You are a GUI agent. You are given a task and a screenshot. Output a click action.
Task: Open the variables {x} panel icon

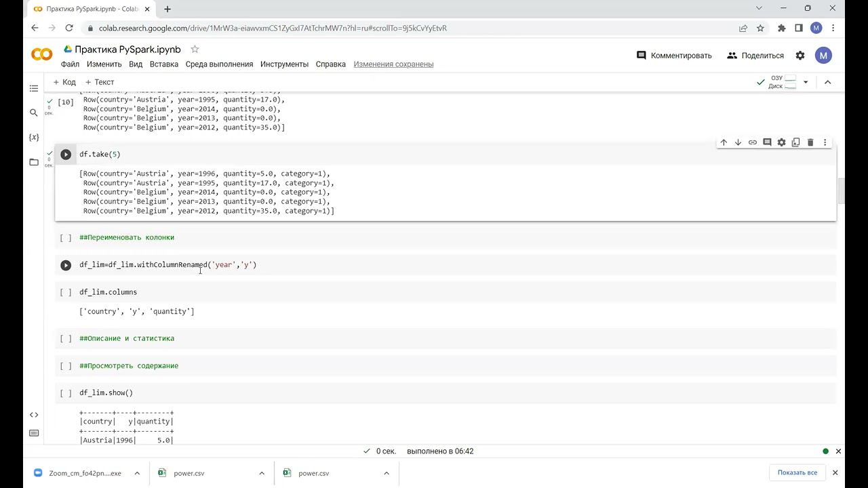click(34, 137)
